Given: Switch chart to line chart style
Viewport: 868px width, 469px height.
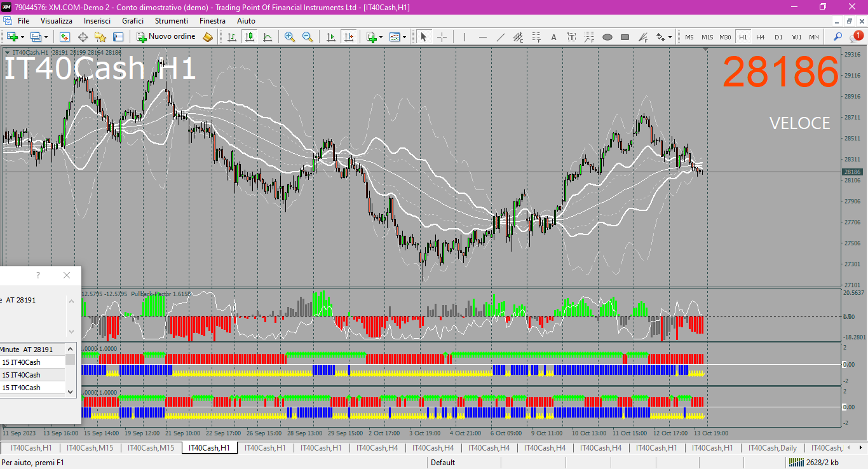Looking at the screenshot, I should 268,37.
